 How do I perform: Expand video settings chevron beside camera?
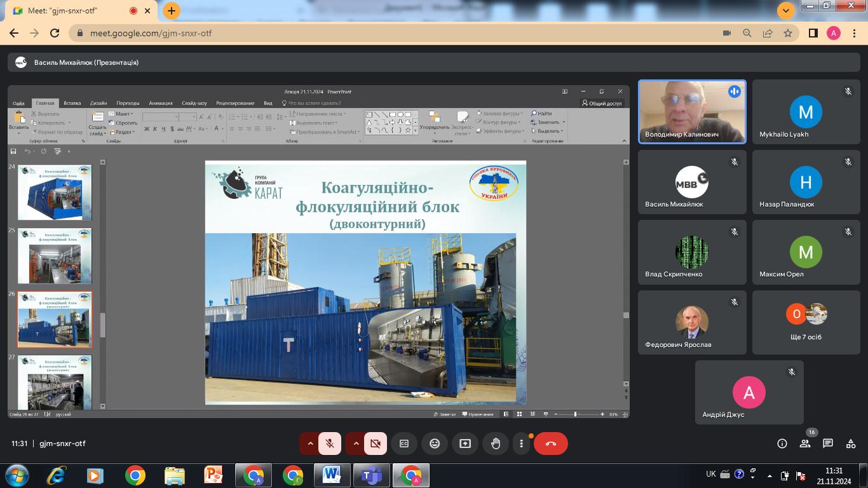click(x=356, y=444)
